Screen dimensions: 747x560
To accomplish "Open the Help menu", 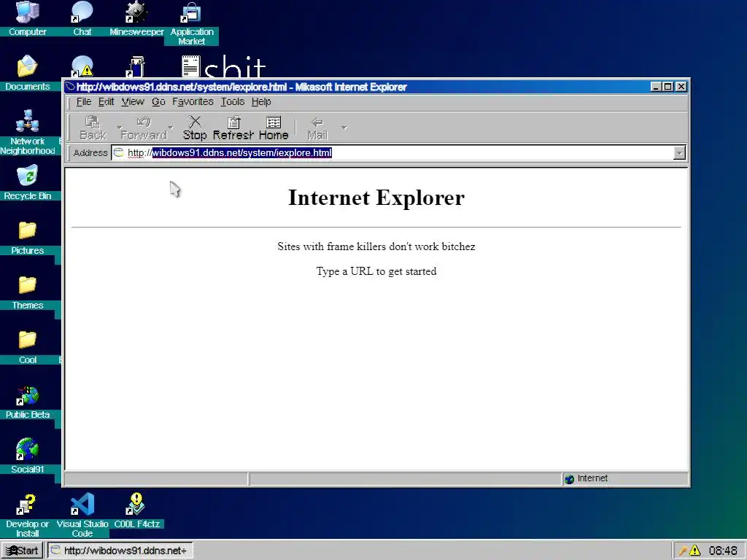I will (x=261, y=102).
